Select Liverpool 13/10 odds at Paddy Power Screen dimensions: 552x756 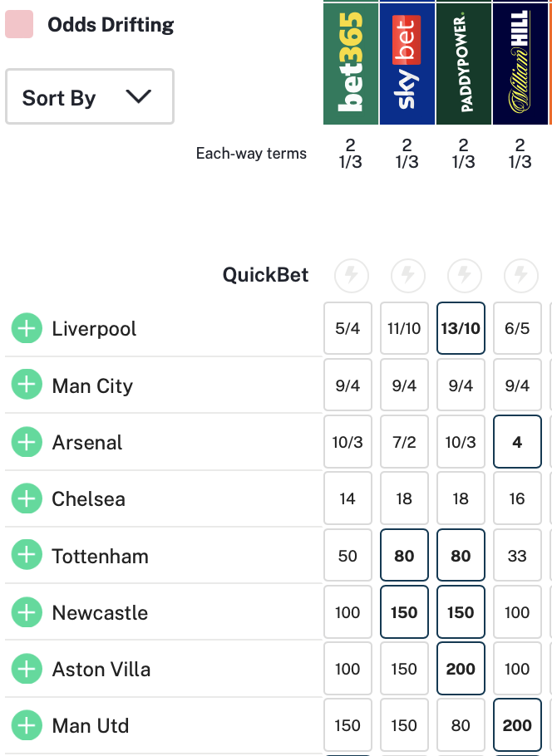pos(461,328)
